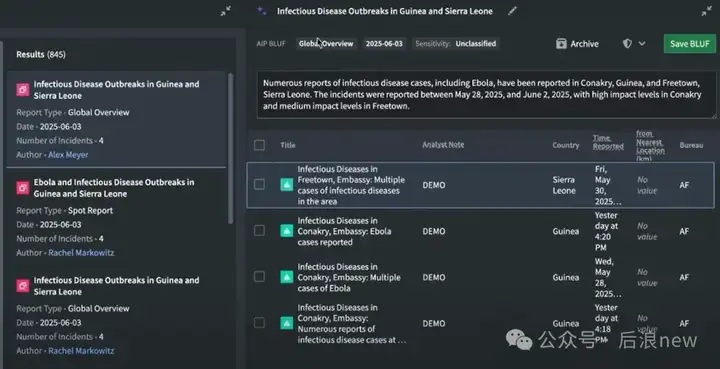The width and height of the screenshot is (720, 369).
Task: Click the pencil edit icon beside report title
Action: 512,11
